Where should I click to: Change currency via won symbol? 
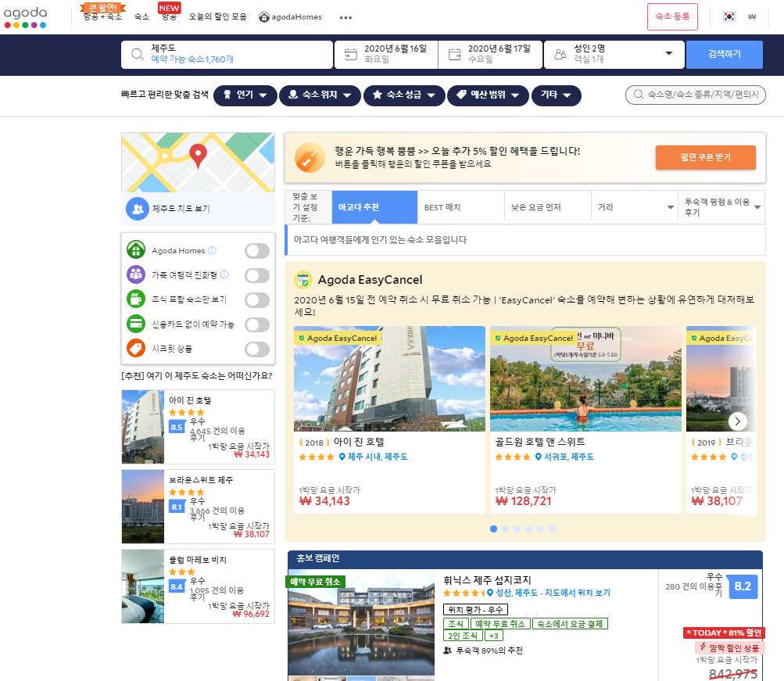coord(751,16)
